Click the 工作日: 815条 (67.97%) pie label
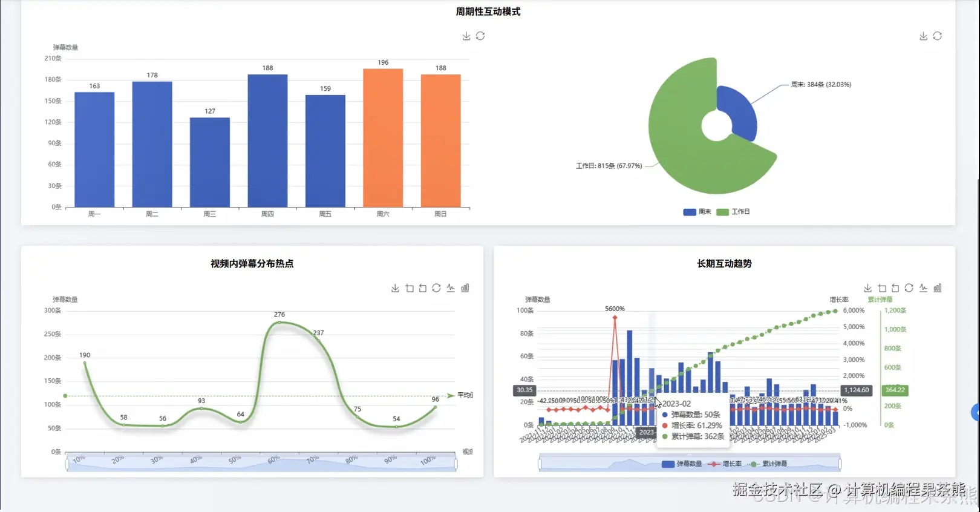This screenshot has width=980, height=512. point(609,166)
